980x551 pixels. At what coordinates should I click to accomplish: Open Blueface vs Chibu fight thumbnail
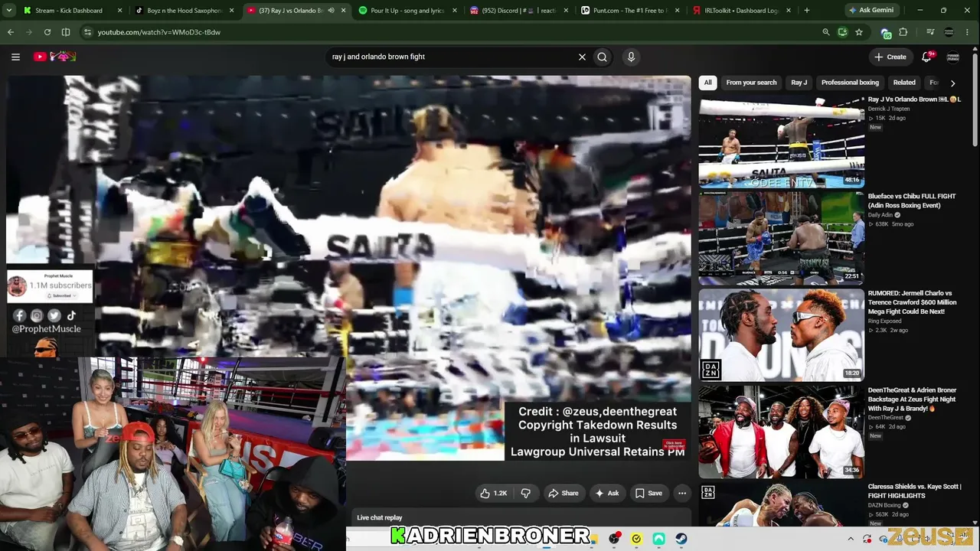782,237
